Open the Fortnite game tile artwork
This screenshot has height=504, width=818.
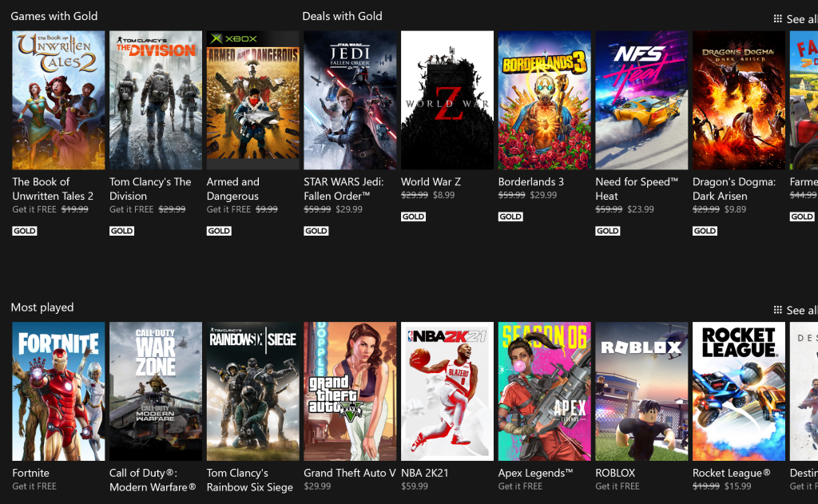[58, 391]
